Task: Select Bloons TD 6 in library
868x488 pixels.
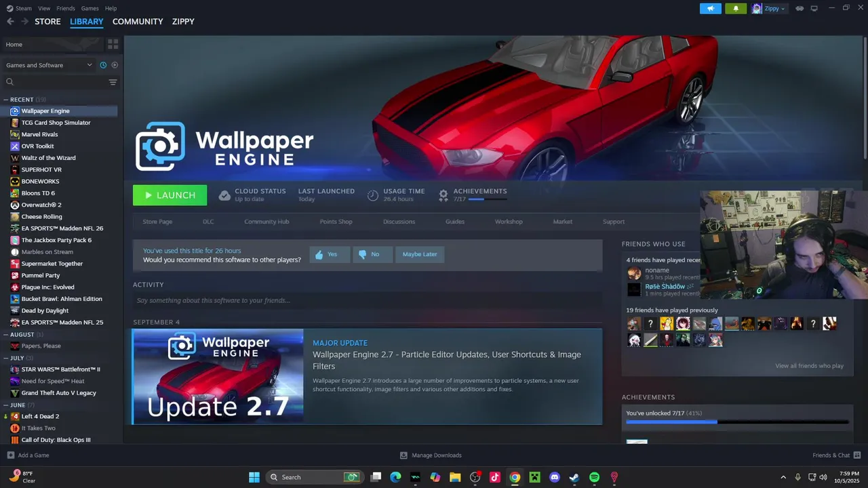Action: pos(38,193)
